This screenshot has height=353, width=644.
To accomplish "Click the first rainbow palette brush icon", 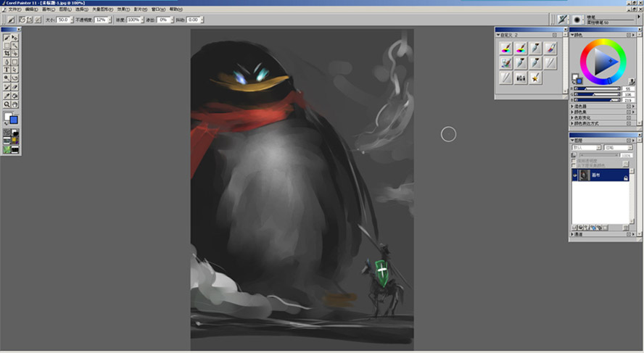I will point(506,48).
